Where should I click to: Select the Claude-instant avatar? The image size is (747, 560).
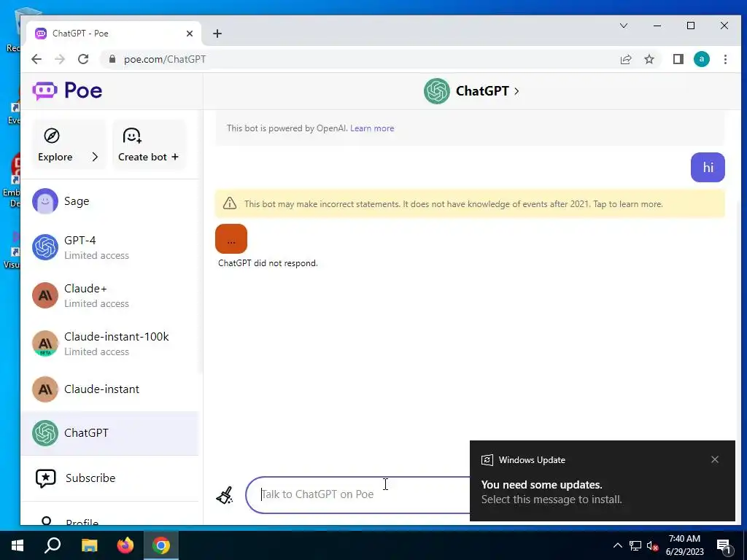pos(45,389)
